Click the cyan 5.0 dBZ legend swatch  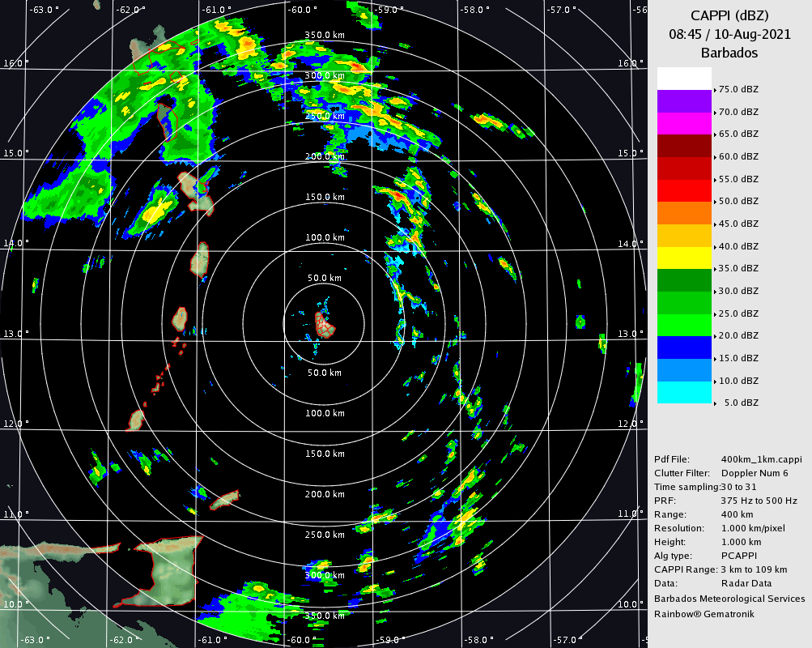pos(684,392)
